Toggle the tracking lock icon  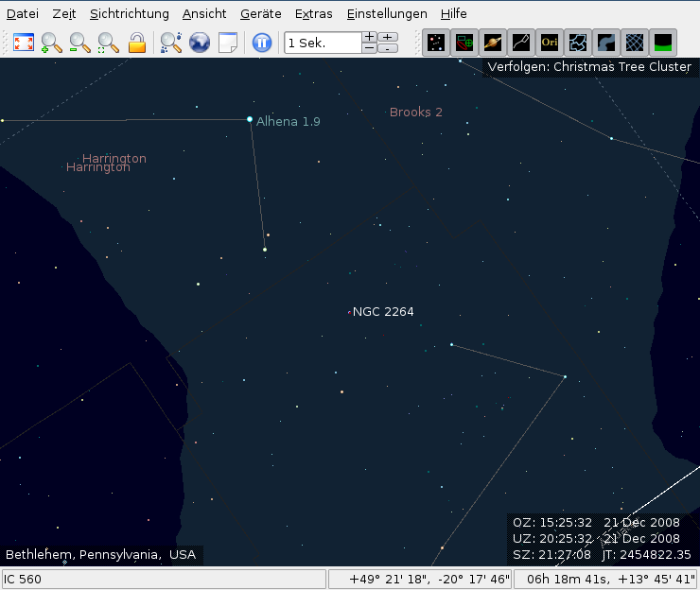click(137, 43)
